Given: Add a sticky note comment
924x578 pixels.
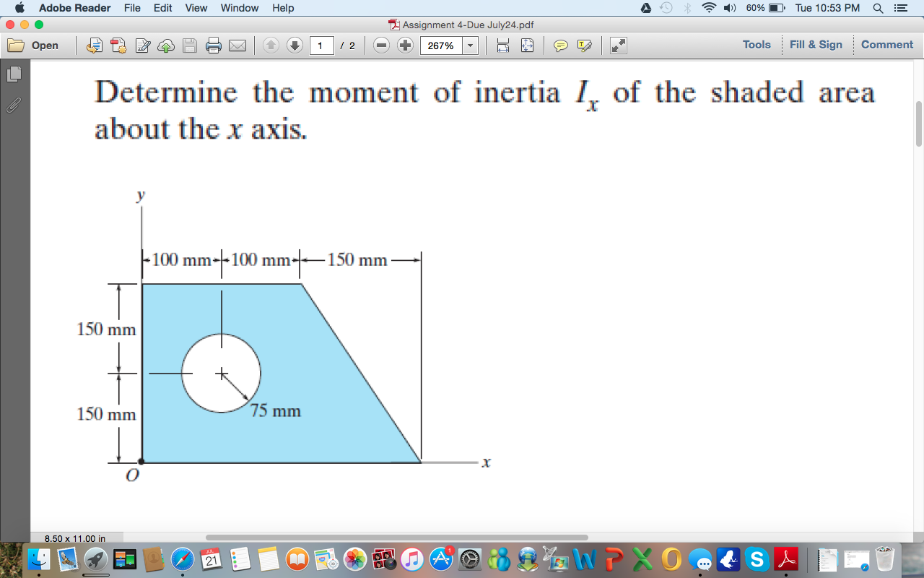Looking at the screenshot, I should 559,45.
